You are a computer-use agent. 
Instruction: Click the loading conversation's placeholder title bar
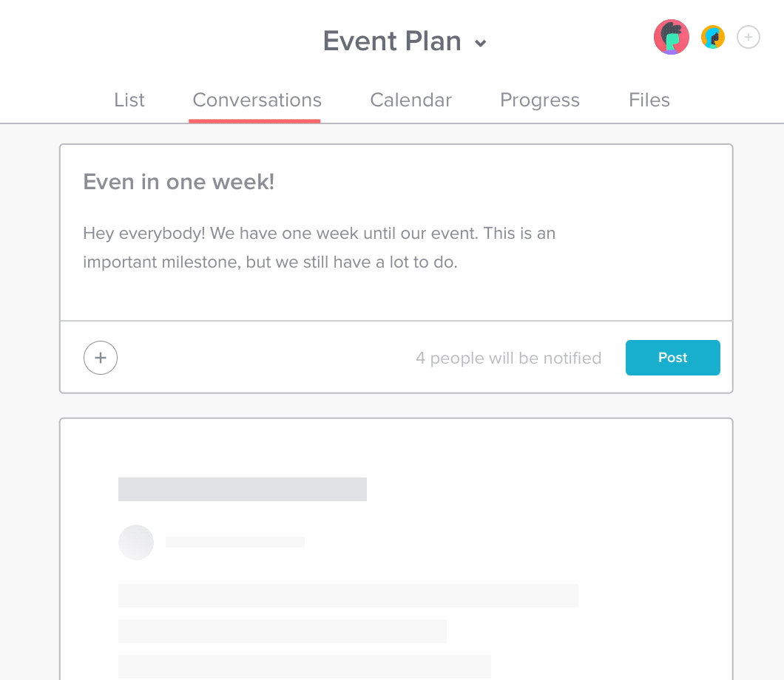(243, 489)
